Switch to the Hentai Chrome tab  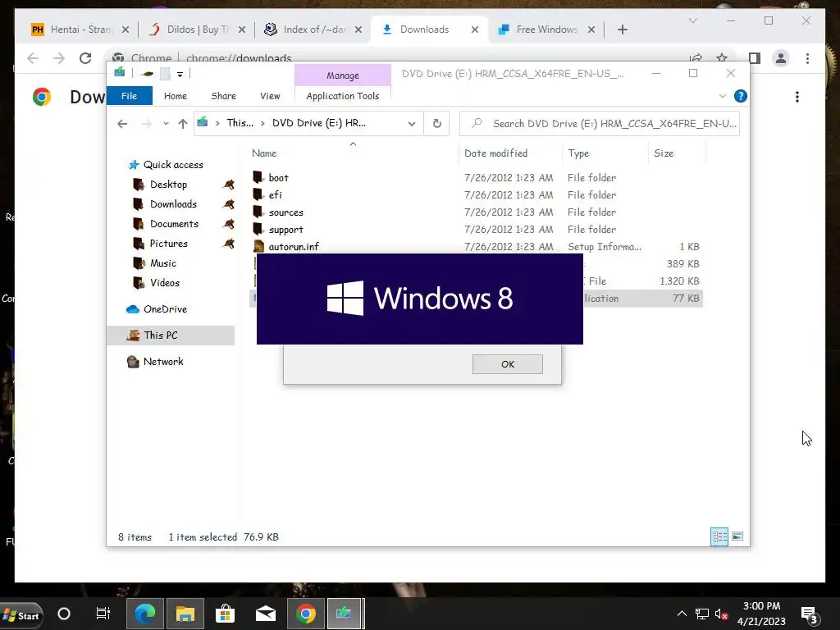click(80, 30)
